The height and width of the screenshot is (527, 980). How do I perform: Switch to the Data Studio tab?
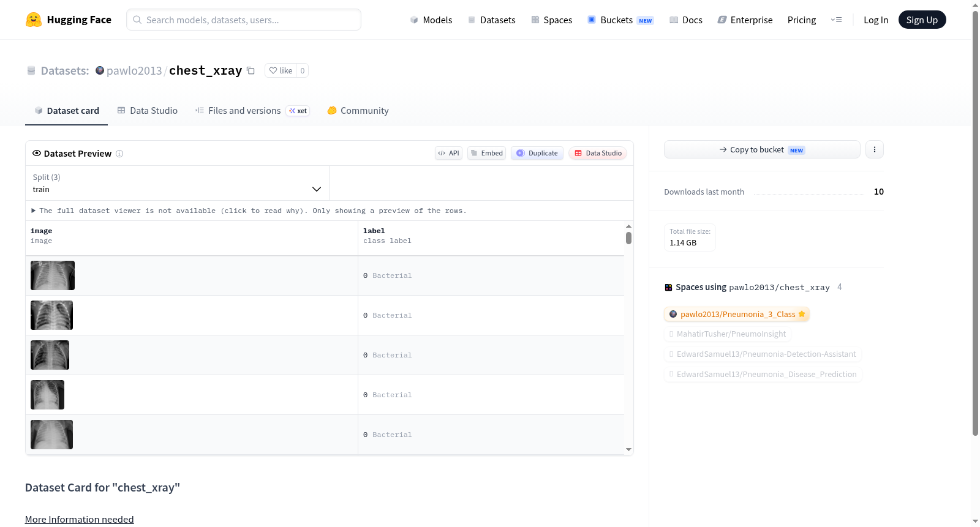click(x=148, y=111)
